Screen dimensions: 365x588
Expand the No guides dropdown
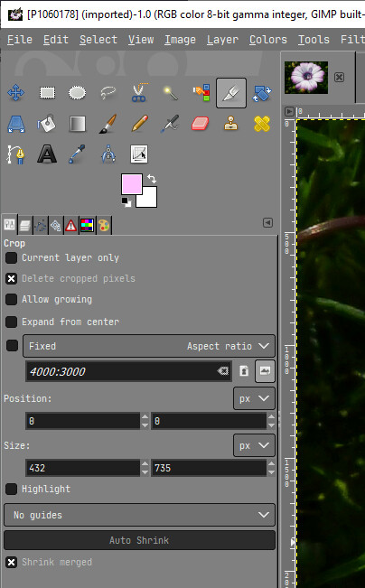pos(139,515)
